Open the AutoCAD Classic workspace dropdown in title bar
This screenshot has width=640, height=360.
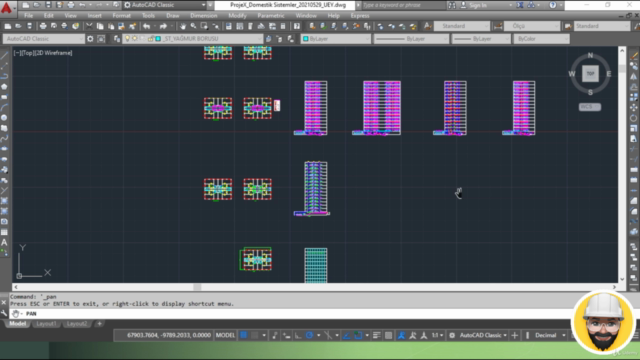(165, 5)
